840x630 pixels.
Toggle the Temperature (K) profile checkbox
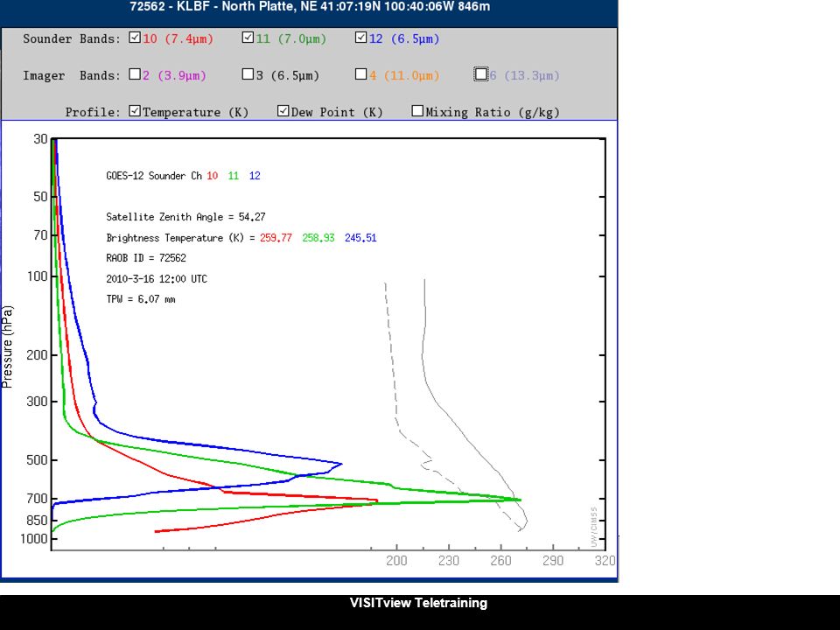[x=135, y=111]
